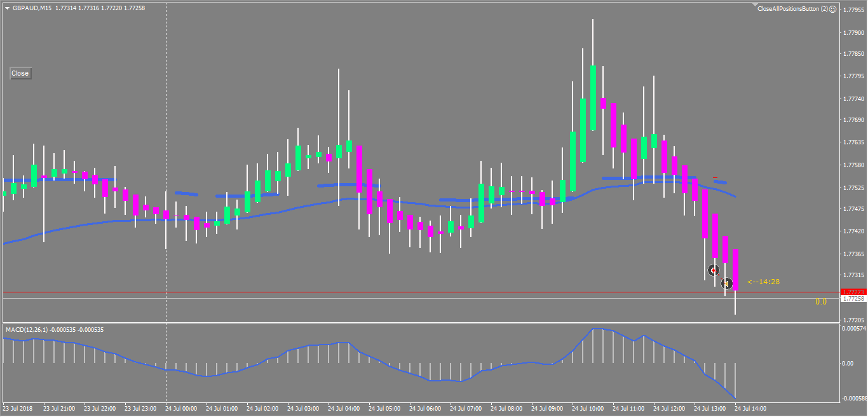Image resolution: width=868 pixels, height=417 pixels.
Task: Click the 23 Jul 2018 date label
Action: (18, 409)
